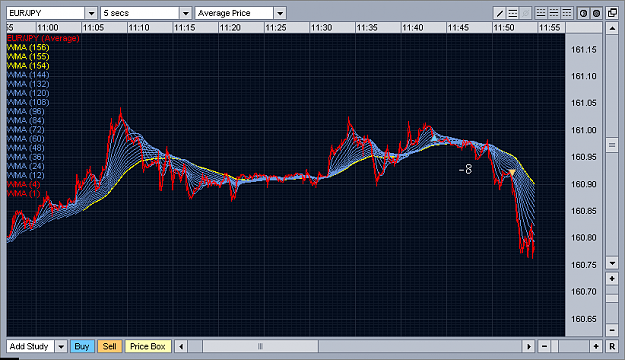Click the Sell button
This screenshot has height=360, width=625.
point(110,346)
